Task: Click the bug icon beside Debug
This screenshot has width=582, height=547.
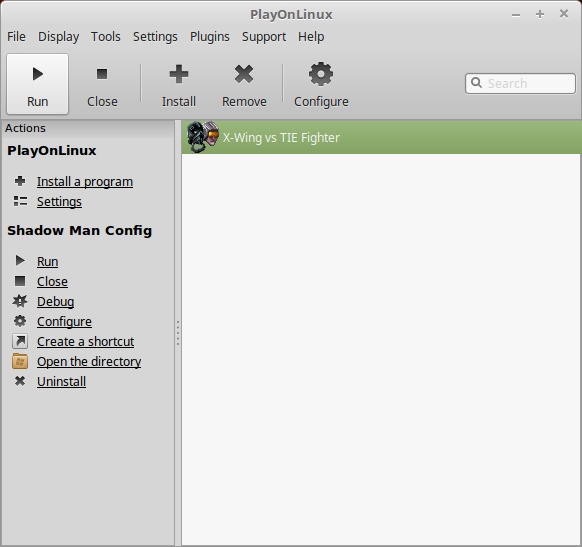Action: [20, 301]
